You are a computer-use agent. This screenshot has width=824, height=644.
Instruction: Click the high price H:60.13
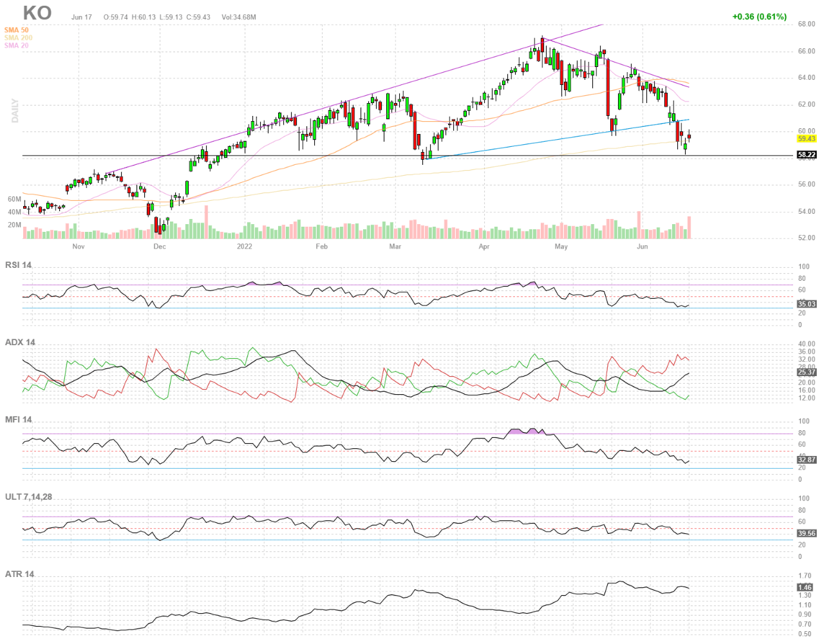tap(144, 17)
